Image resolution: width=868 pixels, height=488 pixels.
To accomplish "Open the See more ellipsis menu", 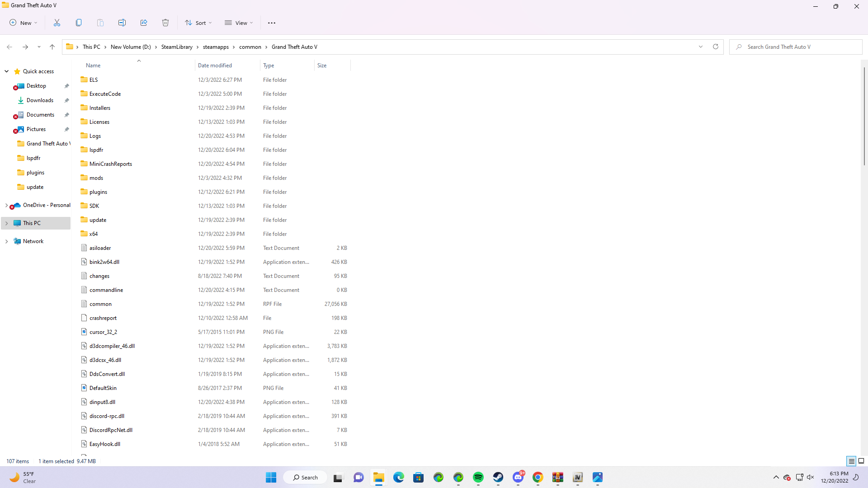I will (271, 23).
